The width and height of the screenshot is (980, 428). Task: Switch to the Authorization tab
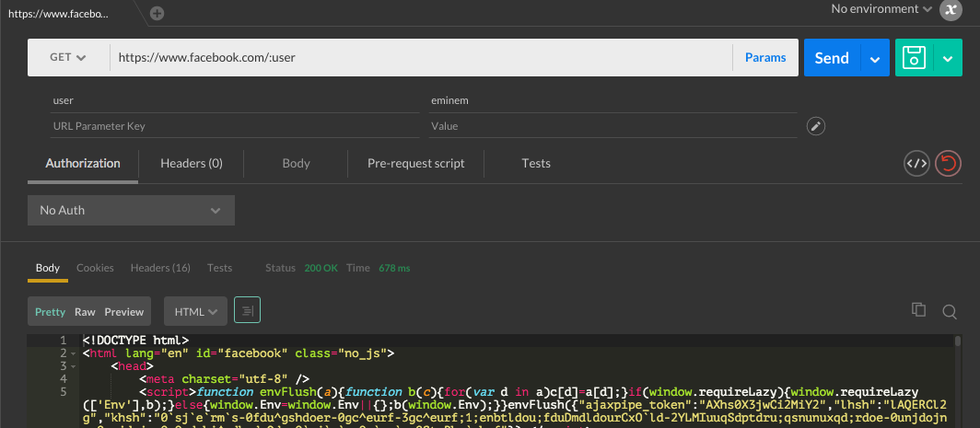tap(83, 163)
